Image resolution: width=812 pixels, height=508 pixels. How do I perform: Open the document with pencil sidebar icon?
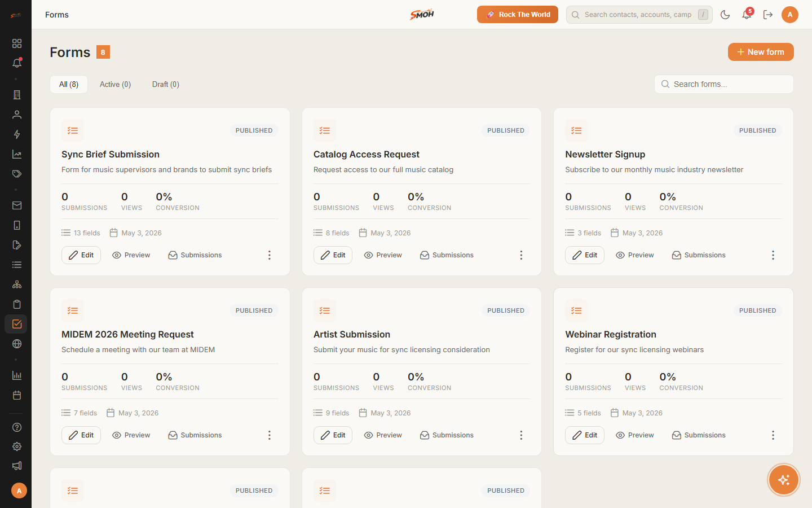[x=17, y=245]
